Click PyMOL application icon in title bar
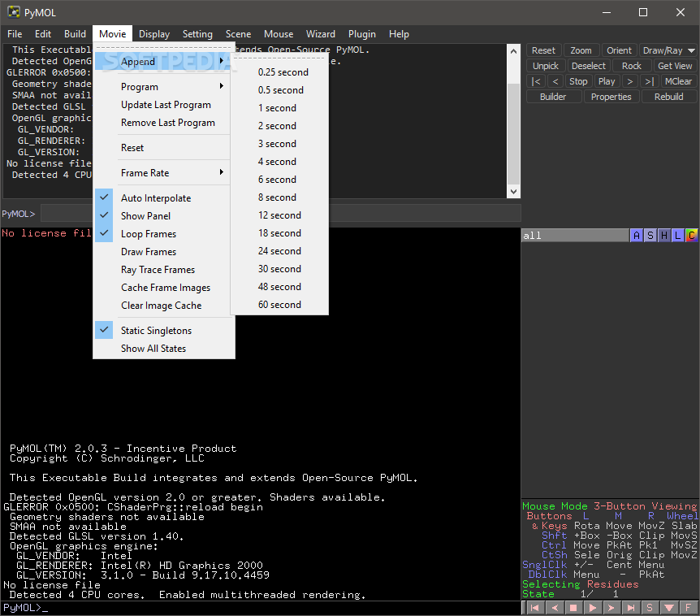Viewport: 700px width, 616px height. coord(14,12)
